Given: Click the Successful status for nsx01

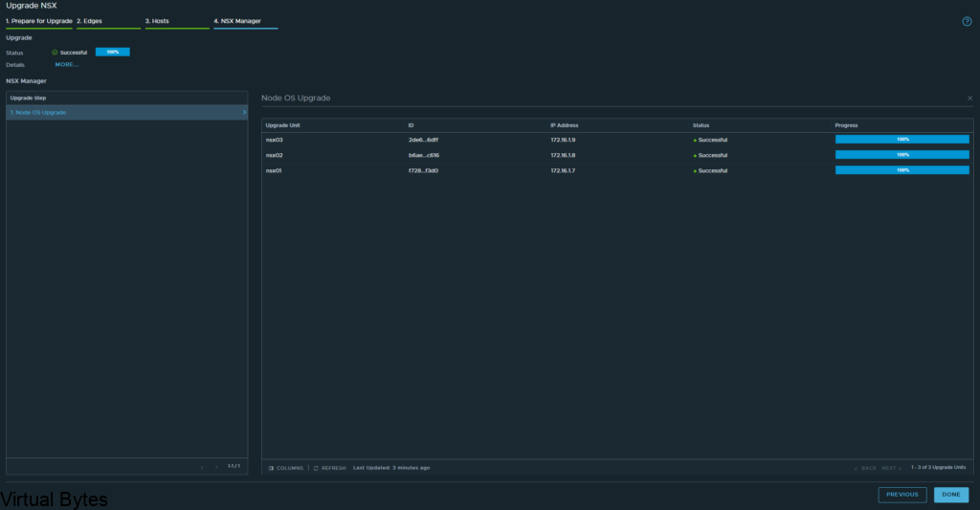Looking at the screenshot, I should pyautogui.click(x=711, y=170).
